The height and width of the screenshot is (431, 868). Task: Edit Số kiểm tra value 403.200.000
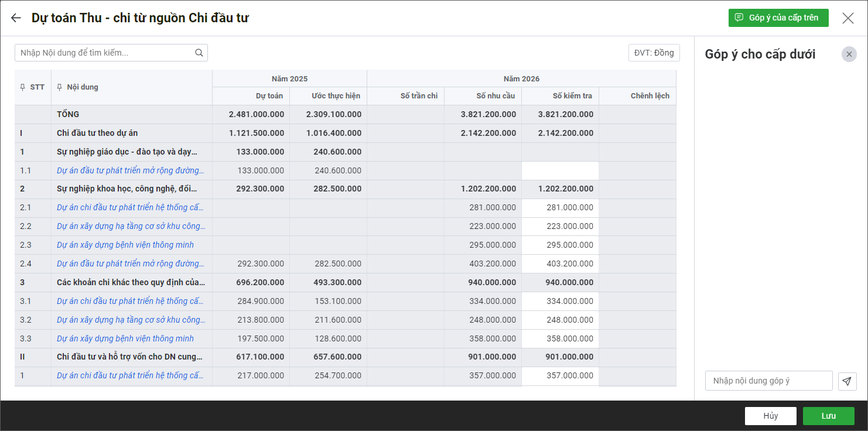pos(560,264)
